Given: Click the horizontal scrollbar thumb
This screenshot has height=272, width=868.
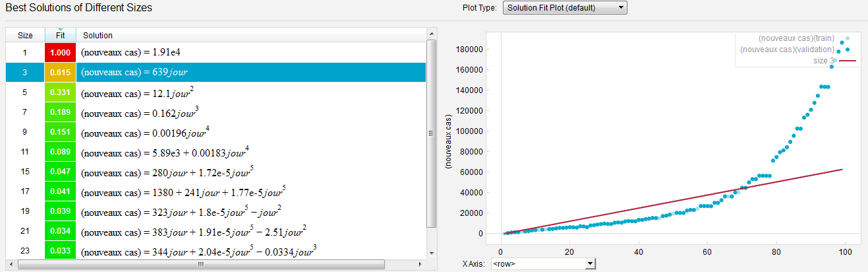Looking at the screenshot, I should click(x=201, y=264).
